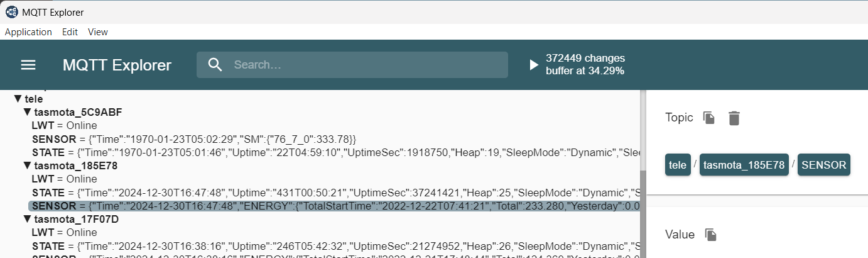Delete the topic with trash icon

click(x=734, y=118)
